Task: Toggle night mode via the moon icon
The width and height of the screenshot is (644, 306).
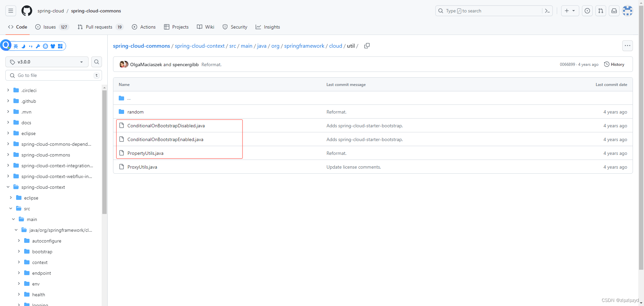Action: [23, 46]
